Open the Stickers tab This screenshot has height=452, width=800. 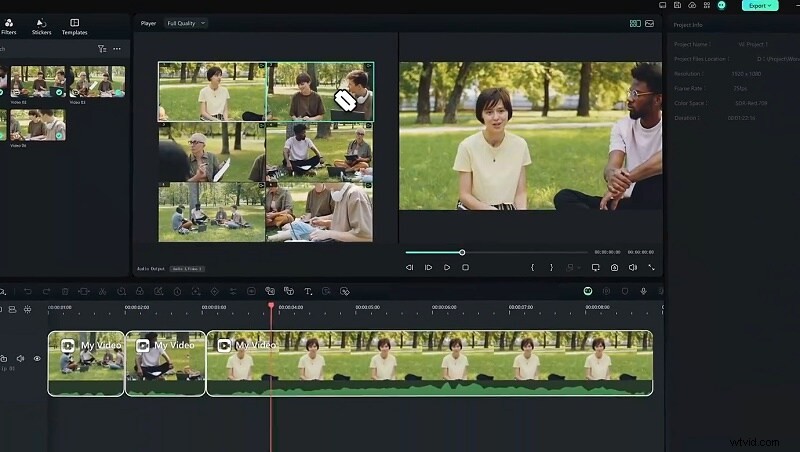pos(41,27)
